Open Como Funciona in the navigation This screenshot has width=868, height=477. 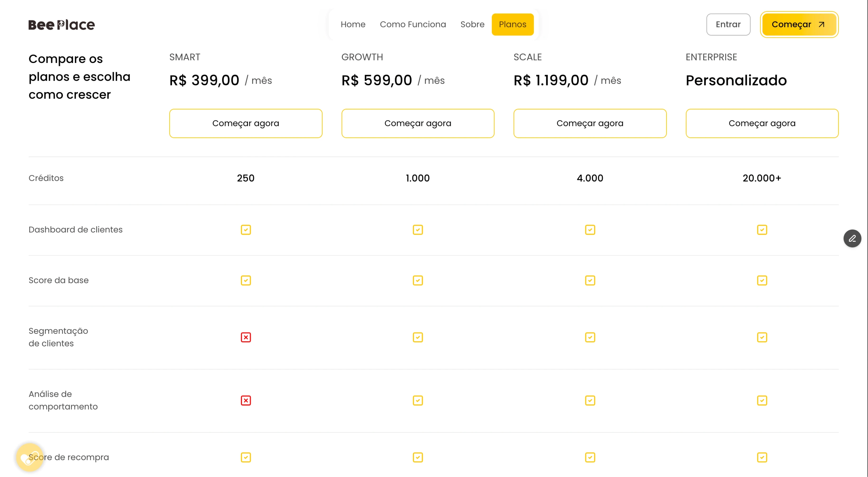413,25
